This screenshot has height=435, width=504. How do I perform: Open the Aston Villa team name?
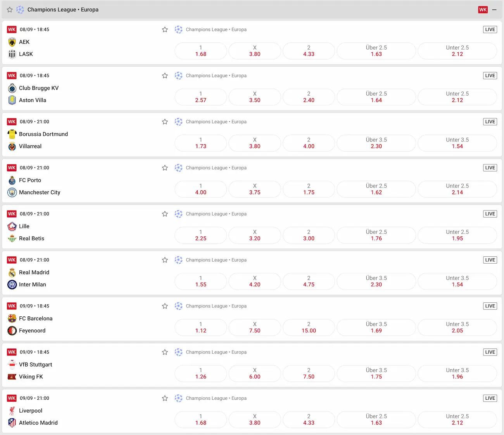(x=33, y=100)
